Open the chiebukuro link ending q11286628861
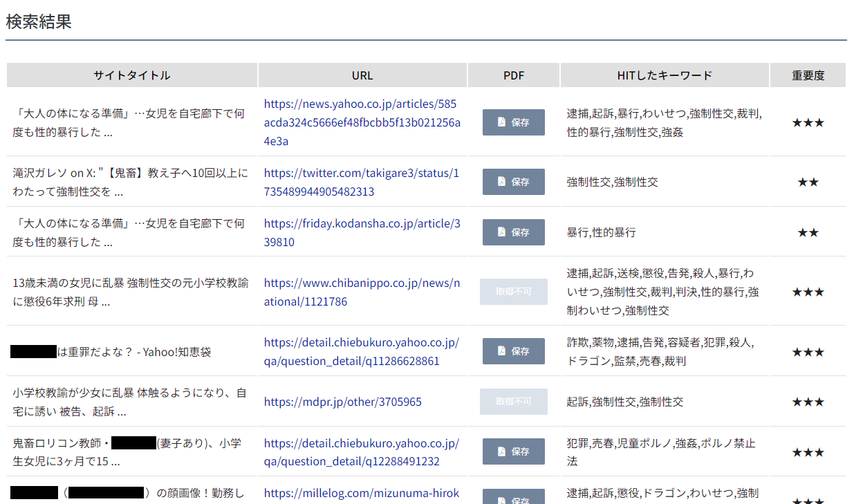854x504 pixels. tap(361, 351)
